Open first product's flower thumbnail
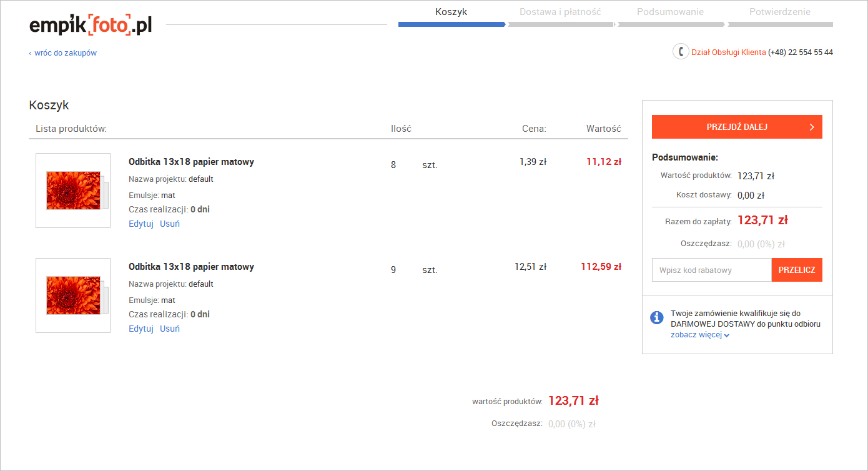Image resolution: width=868 pixels, height=471 pixels. (73, 191)
